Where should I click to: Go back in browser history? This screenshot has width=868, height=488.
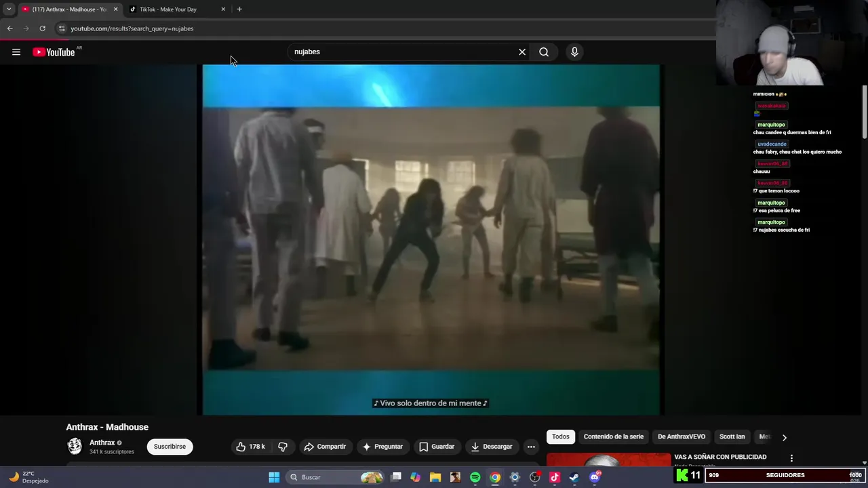pos(9,28)
